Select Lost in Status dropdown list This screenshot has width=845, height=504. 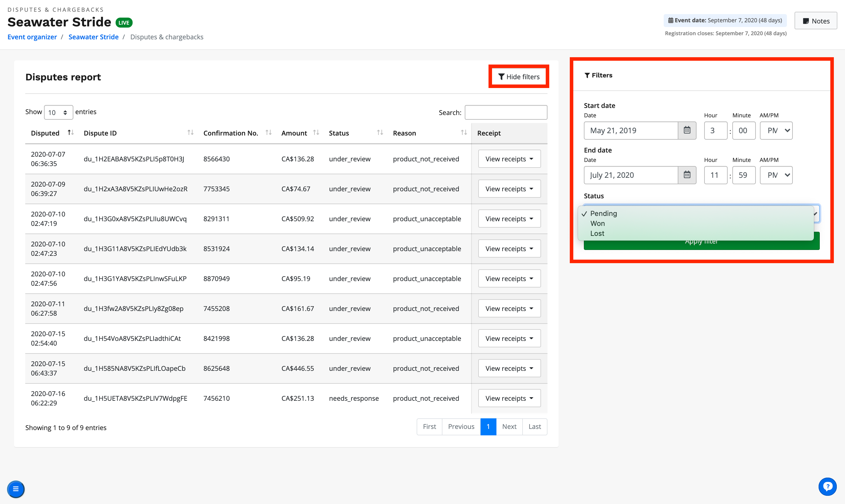(597, 233)
